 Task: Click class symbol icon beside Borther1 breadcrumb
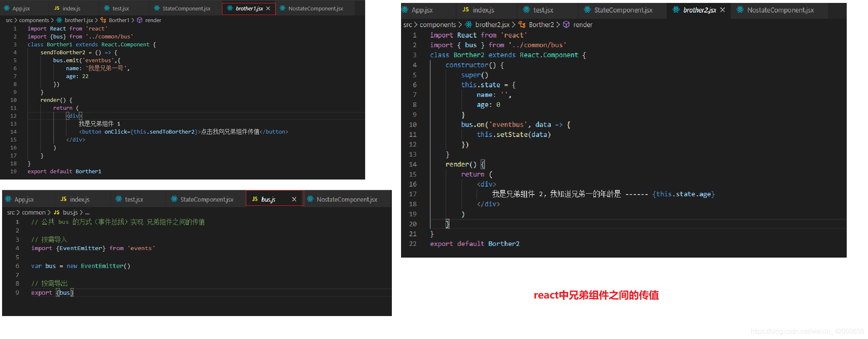coord(103,20)
